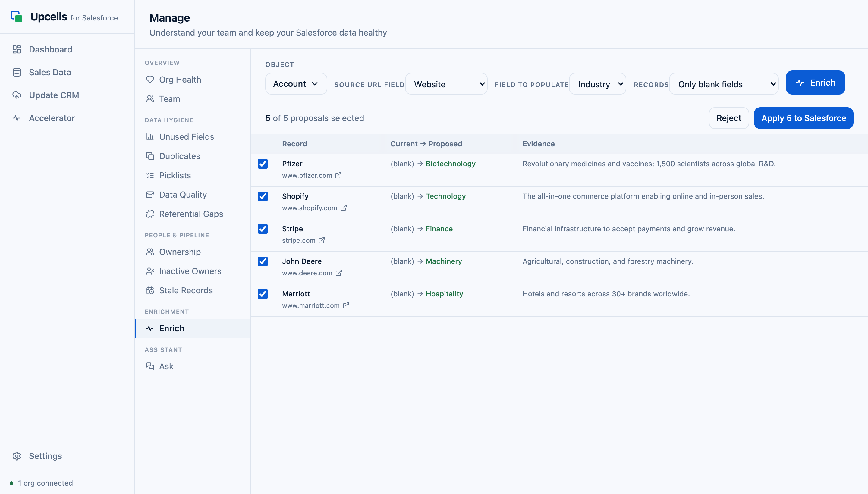868x494 pixels.
Task: Click the Biotechnology proposed value
Action: [451, 164]
